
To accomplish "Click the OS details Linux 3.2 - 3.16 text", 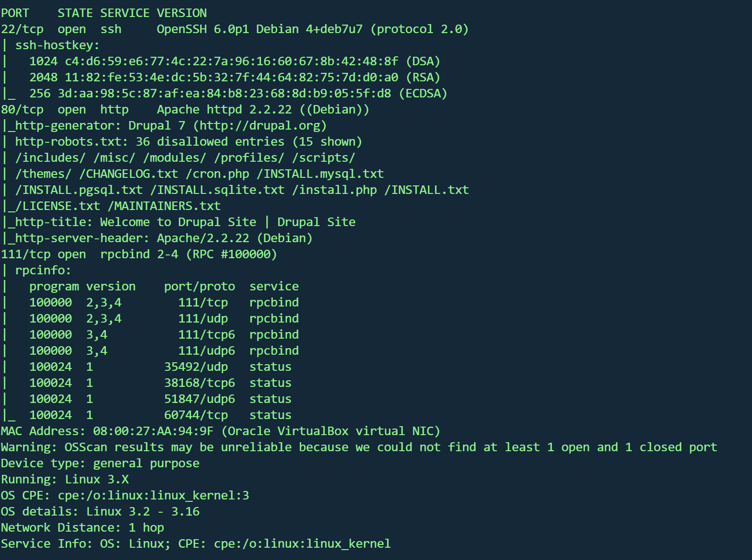I will (143, 512).
